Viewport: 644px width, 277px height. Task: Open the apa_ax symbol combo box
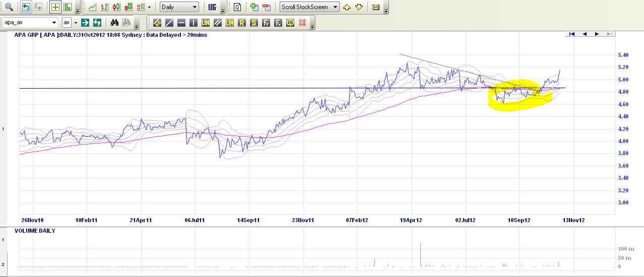coord(30,22)
